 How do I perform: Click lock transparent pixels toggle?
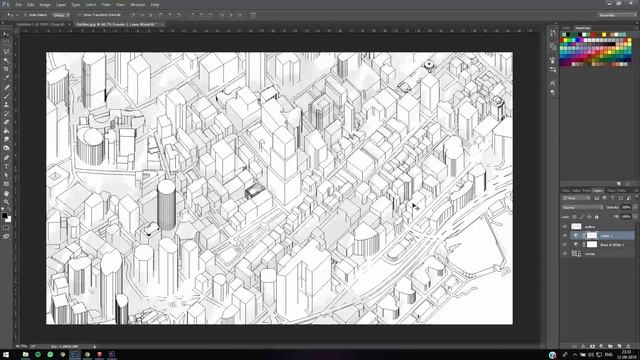tap(574, 217)
